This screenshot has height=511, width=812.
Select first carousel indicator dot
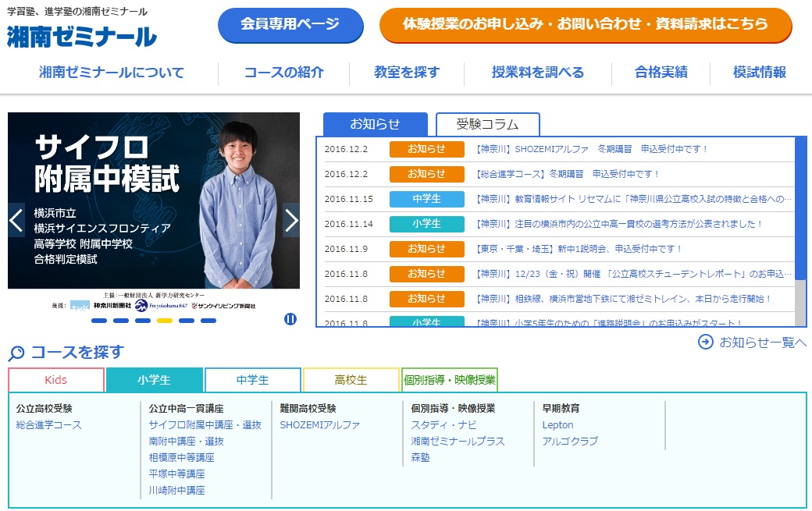99,321
